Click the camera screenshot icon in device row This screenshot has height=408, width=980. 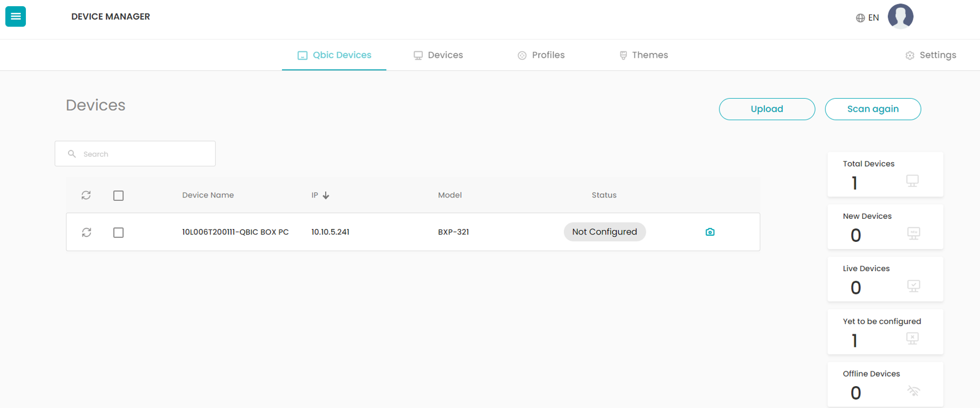pyautogui.click(x=710, y=232)
